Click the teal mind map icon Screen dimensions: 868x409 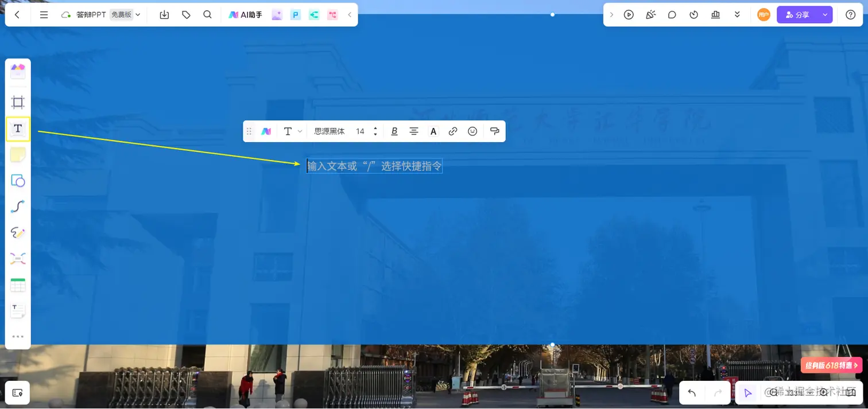tap(314, 15)
